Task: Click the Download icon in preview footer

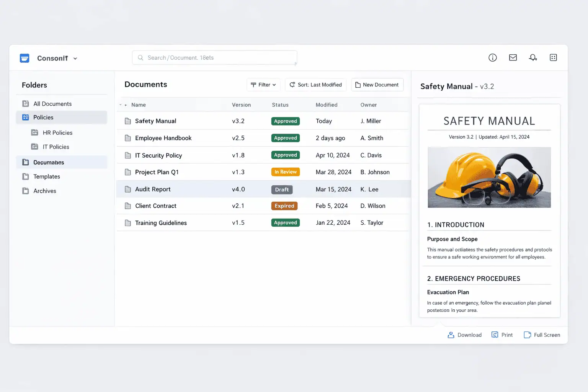Action: (451, 335)
